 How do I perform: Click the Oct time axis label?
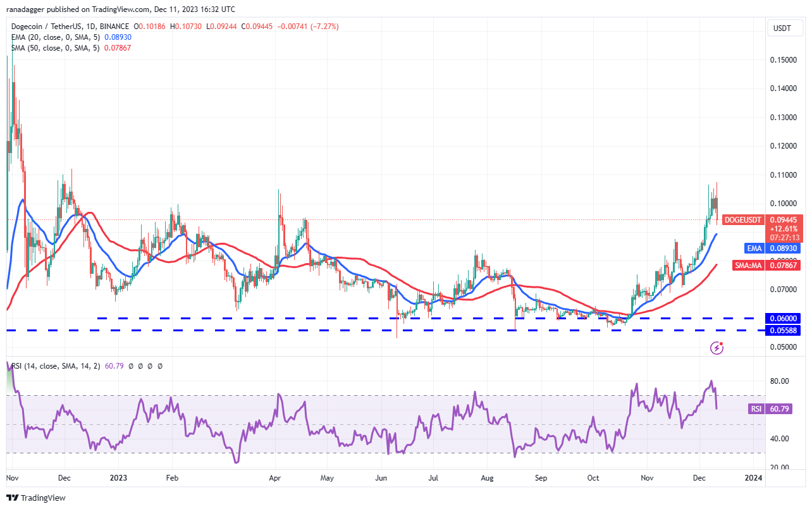point(593,479)
